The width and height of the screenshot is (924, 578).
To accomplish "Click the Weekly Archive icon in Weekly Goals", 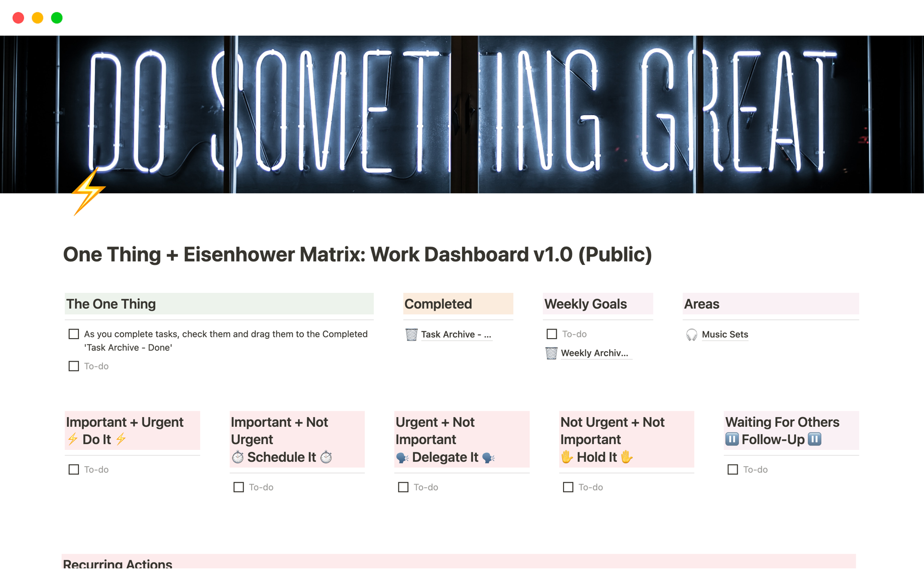I will point(552,353).
